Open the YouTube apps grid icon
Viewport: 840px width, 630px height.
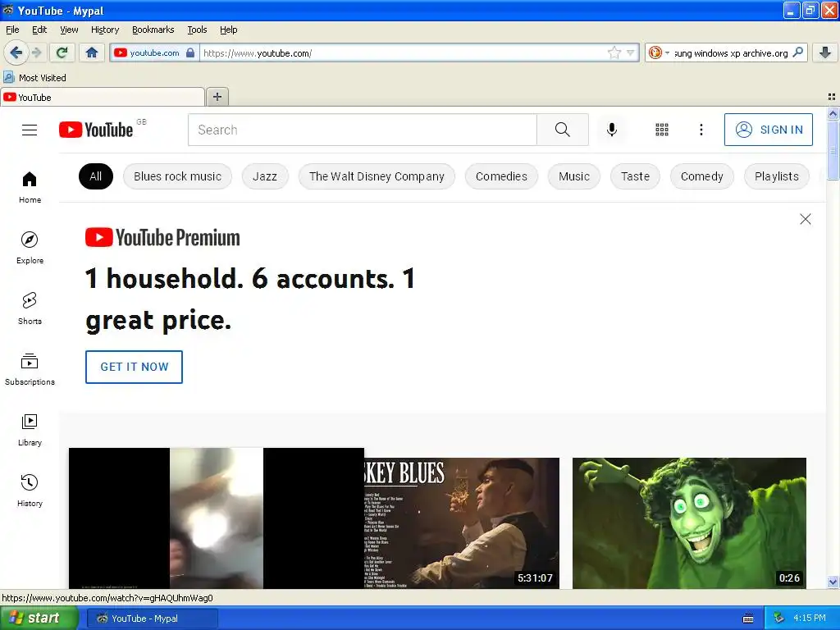pos(662,130)
